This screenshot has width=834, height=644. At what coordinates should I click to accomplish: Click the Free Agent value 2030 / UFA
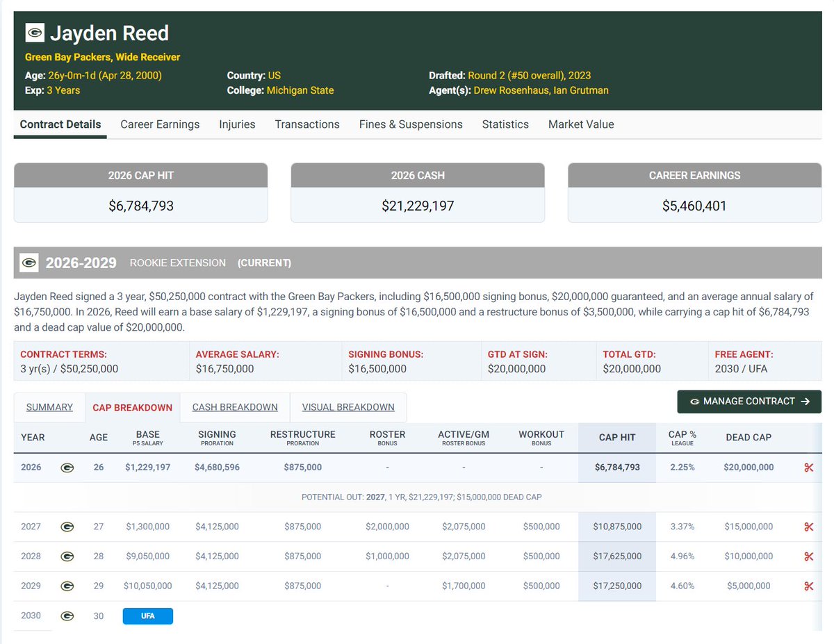coord(741,369)
